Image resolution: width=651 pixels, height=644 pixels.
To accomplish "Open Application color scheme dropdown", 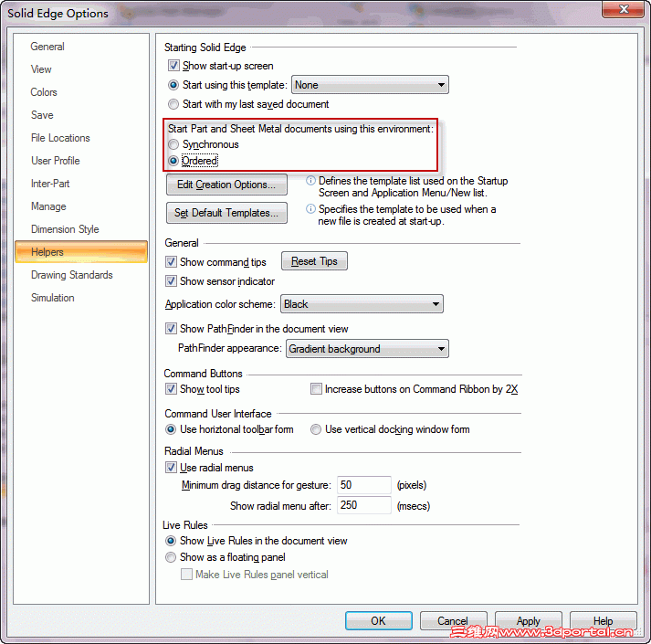I will [x=362, y=304].
